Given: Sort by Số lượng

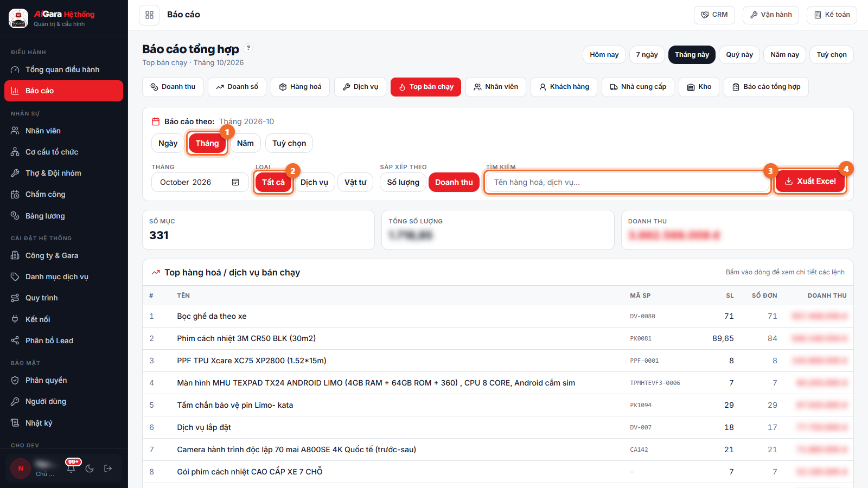Looking at the screenshot, I should 403,182.
